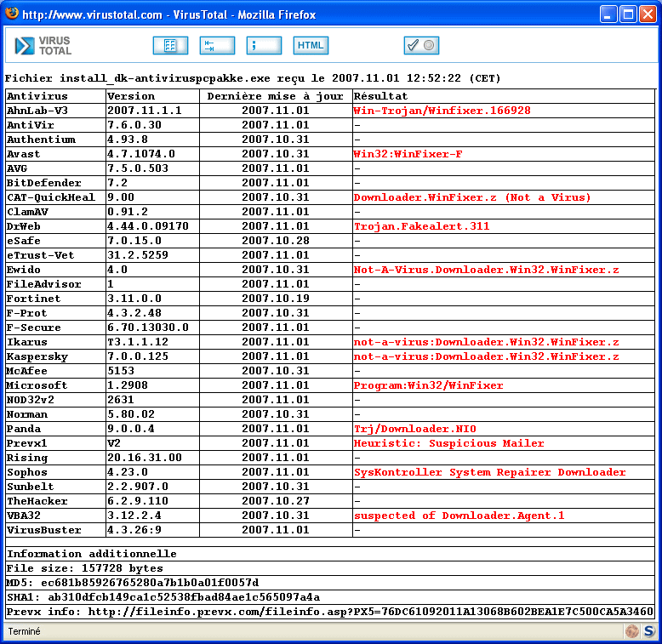Minimize the Firefox window
This screenshot has width=662, height=644.
(608, 14)
